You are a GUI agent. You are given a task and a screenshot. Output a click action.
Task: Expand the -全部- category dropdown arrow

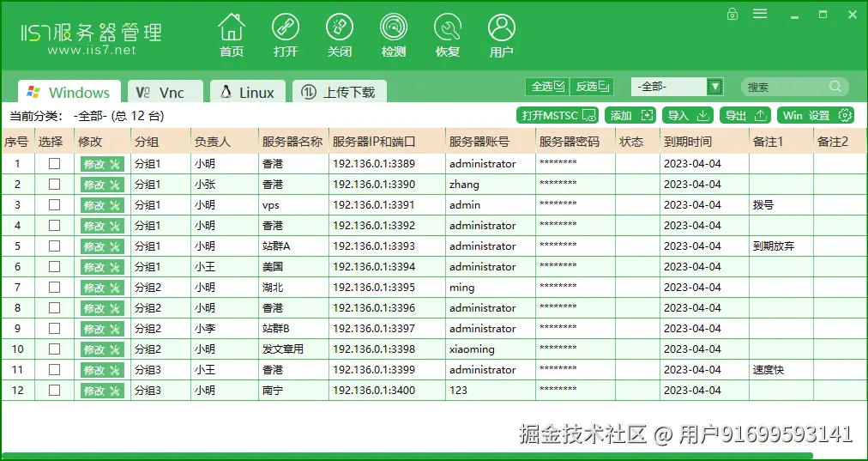pyautogui.click(x=714, y=87)
